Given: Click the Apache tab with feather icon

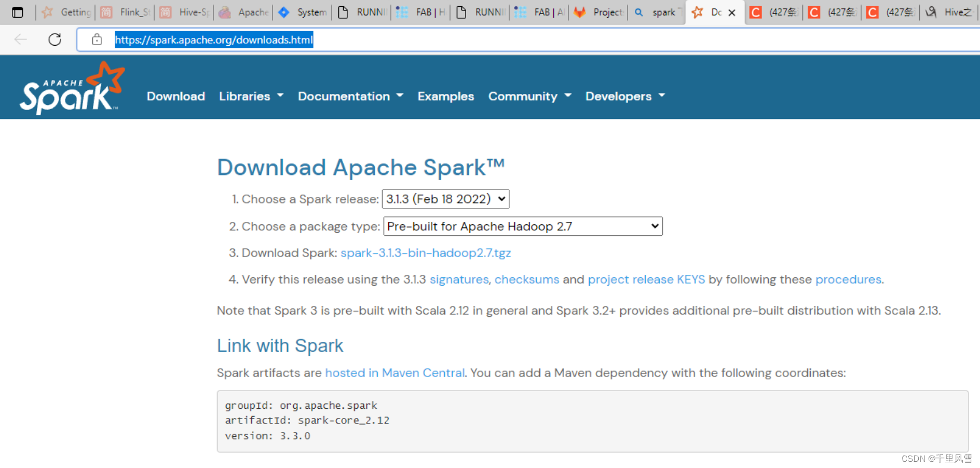Looking at the screenshot, I should (224, 12).
